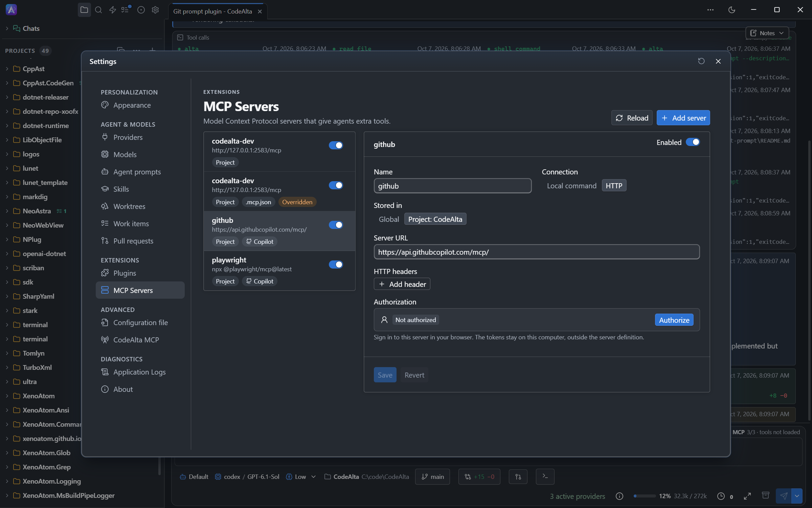Open Application Logs settings page
This screenshot has width=812, height=508.
[140, 372]
